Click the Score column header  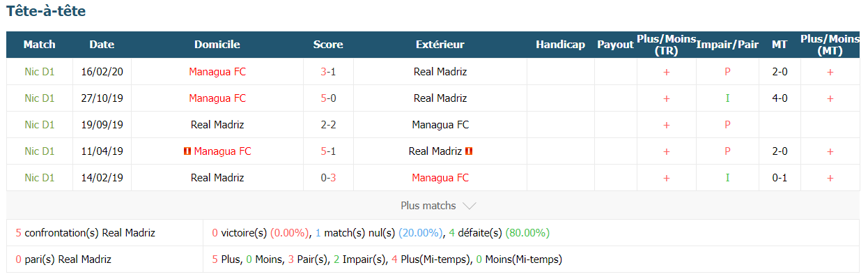[x=328, y=45]
